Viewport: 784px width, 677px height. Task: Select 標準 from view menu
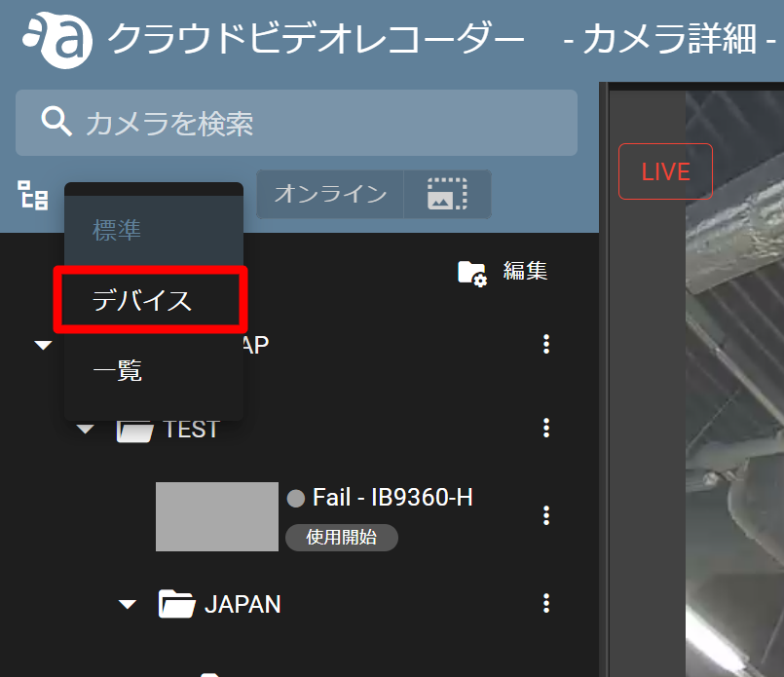click(154, 231)
